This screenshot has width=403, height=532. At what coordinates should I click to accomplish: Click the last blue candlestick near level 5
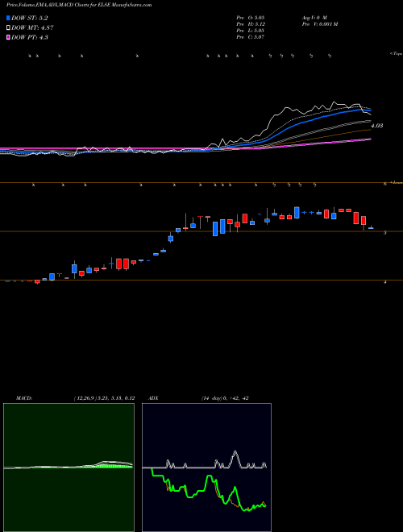pos(371,227)
